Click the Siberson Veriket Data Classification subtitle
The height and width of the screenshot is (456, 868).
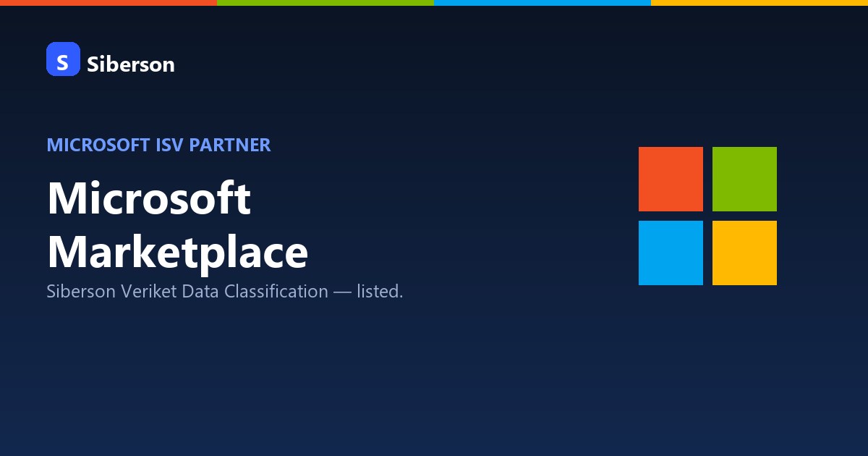coord(224,292)
